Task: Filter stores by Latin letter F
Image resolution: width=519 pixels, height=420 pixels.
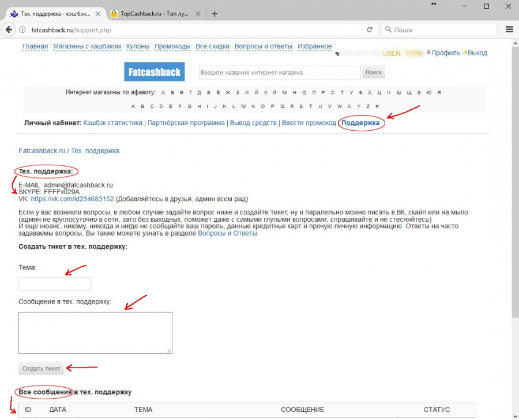Action: (180, 107)
